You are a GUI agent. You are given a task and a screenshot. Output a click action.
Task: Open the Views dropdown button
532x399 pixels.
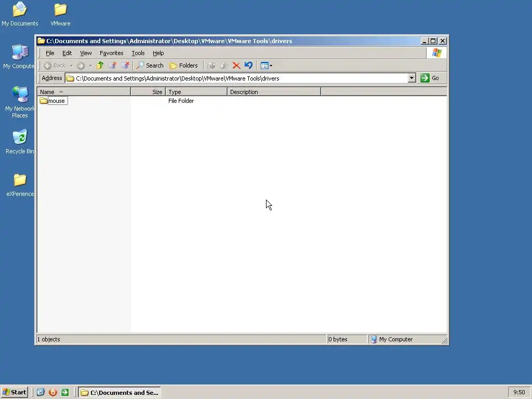267,65
